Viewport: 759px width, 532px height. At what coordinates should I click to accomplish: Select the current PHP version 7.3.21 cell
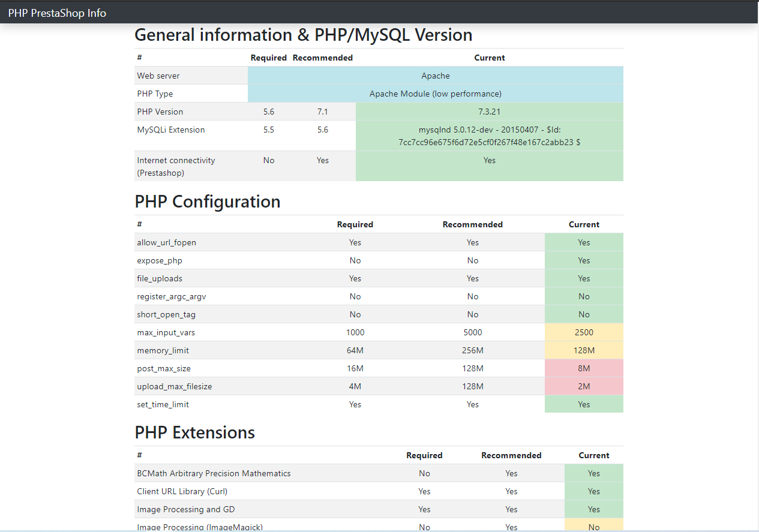[x=490, y=112]
